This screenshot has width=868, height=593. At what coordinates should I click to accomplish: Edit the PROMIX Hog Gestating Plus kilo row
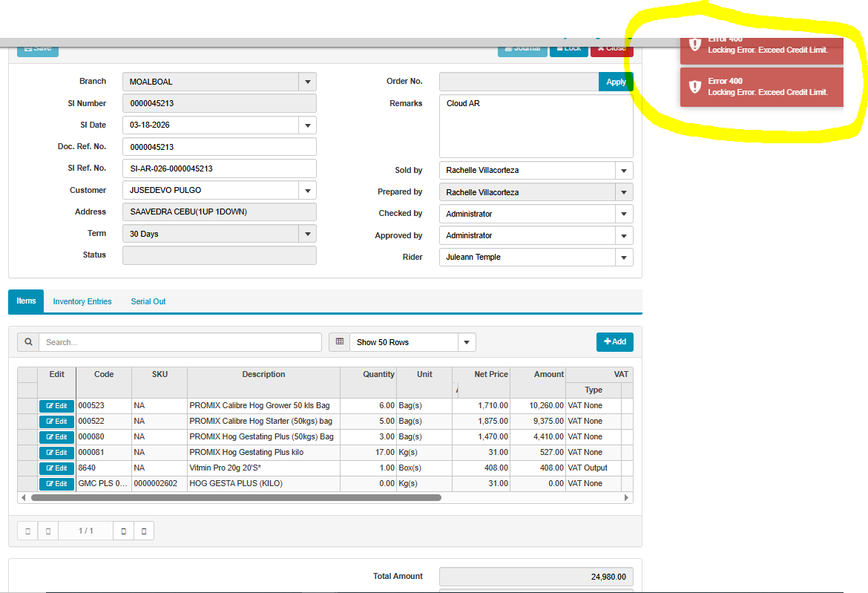click(x=56, y=453)
